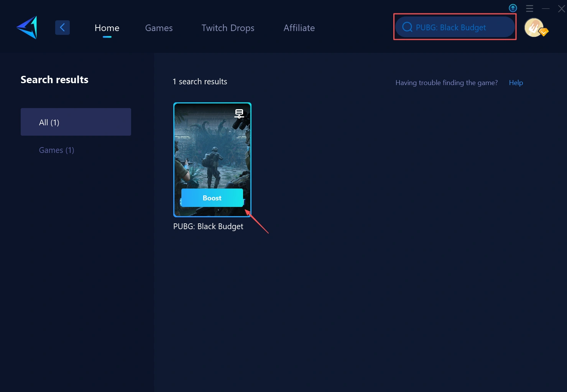Click the server icon on the game card
The image size is (567, 392).
coord(239,113)
